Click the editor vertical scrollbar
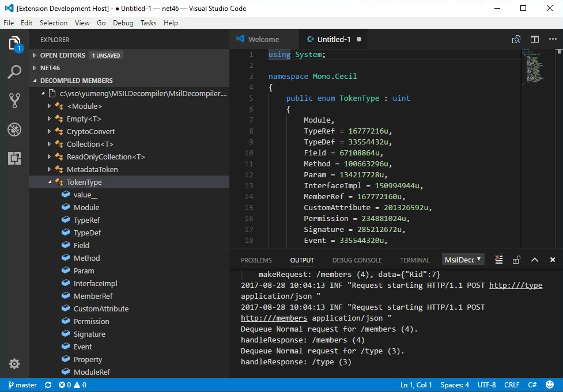Screen dimensions: 563x392 [x=560, y=149]
